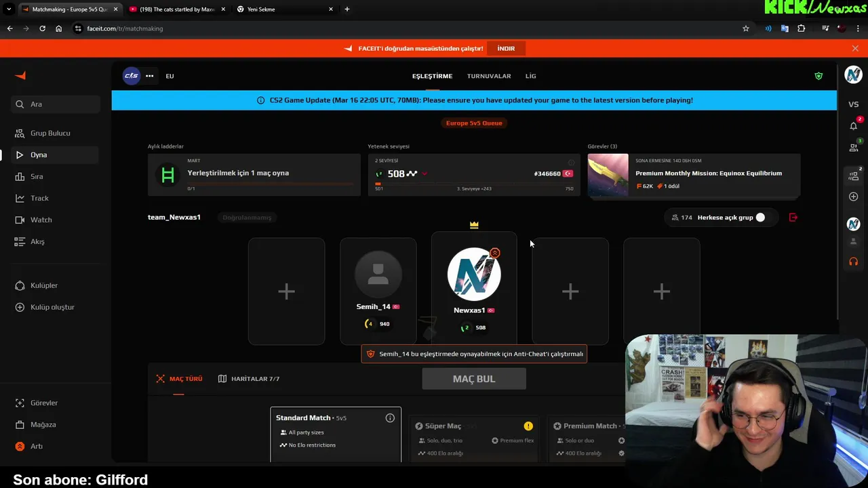The width and height of the screenshot is (868, 488).
Task: Open Sıra in the sidebar
Action: [x=56, y=176]
